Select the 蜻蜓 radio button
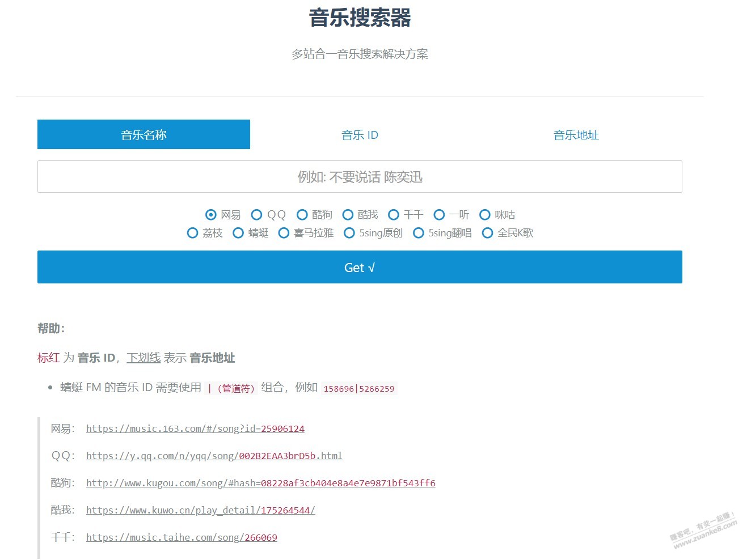This screenshot has height=560, width=751. (238, 233)
